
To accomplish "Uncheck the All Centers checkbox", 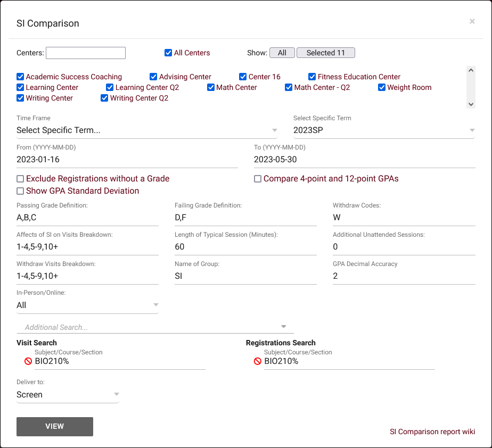I will tap(168, 53).
